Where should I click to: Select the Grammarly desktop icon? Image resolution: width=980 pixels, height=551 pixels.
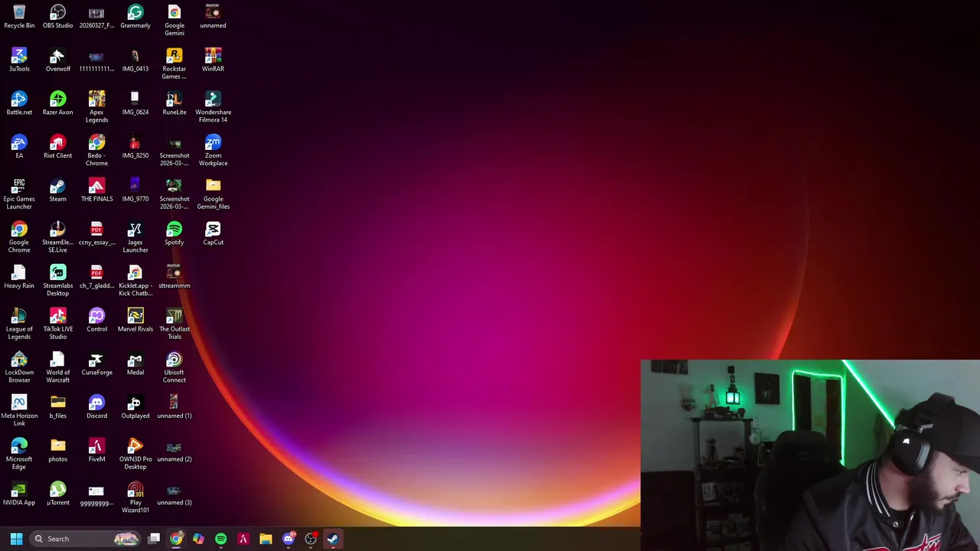[x=136, y=17]
